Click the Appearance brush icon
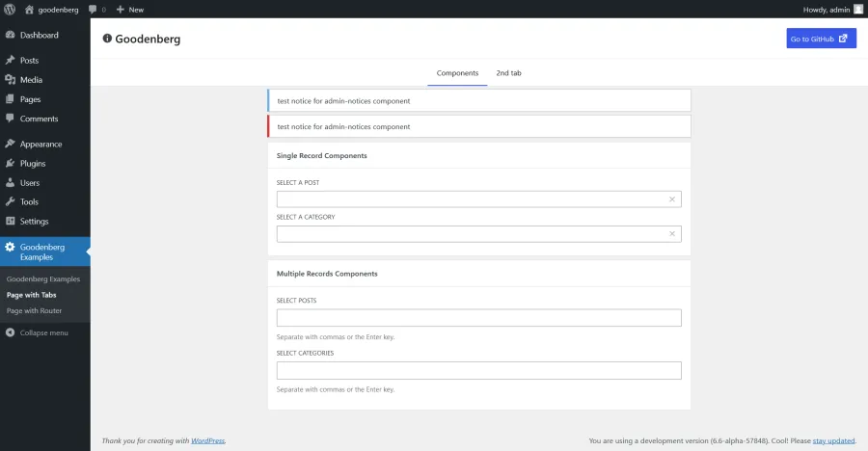This screenshot has height=451, width=868. click(10, 144)
